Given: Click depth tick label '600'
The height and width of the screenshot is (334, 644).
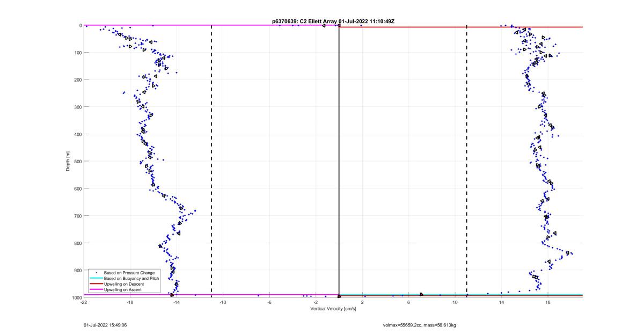Looking at the screenshot, I should [78, 188].
